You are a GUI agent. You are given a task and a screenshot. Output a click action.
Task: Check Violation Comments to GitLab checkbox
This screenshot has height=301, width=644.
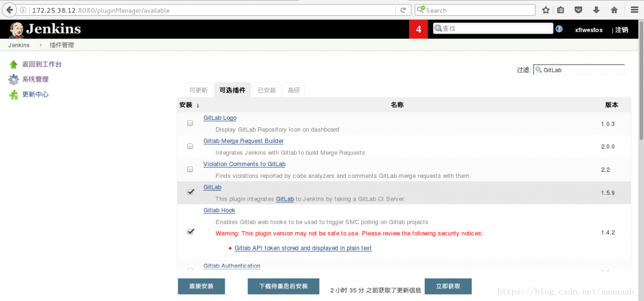coord(190,169)
